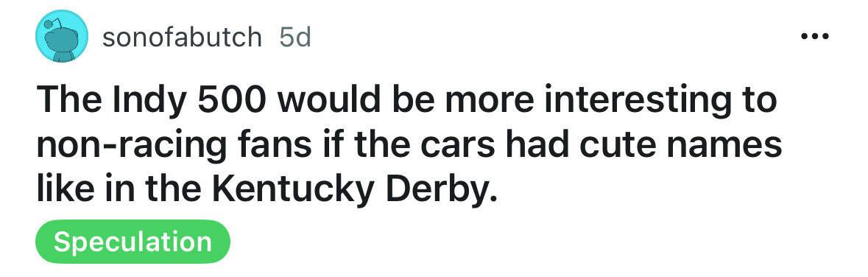The image size is (868, 277).
Task: Click the 'non-racing fans' title line
Action: click(409, 146)
